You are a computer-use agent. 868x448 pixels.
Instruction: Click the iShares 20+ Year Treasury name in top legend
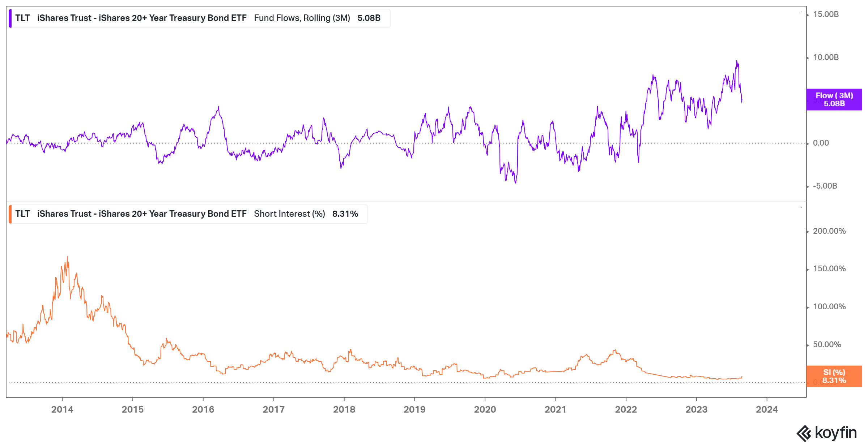(x=142, y=18)
